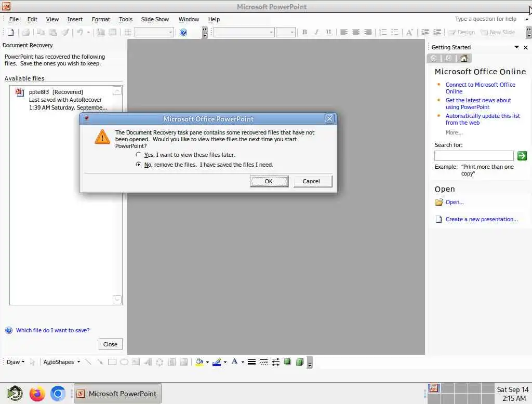The image size is (532, 404).
Task: Click the 3-D Style icon
Action: tap(300, 362)
